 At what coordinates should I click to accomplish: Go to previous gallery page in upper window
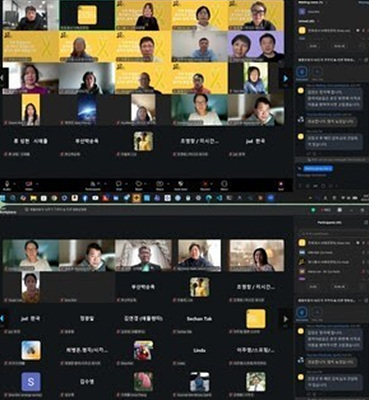2,78
